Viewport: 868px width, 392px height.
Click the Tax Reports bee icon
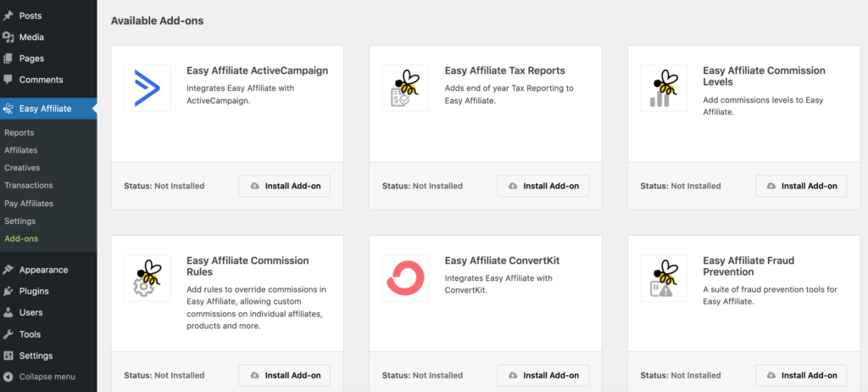[x=405, y=88]
